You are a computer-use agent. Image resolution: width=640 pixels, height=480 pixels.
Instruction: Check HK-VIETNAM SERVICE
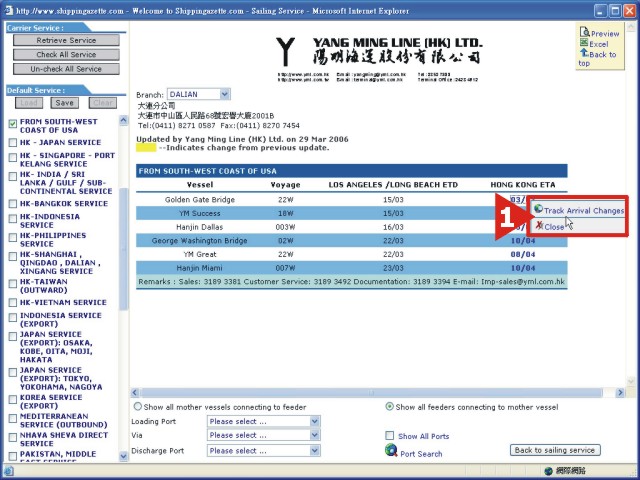pyautogui.click(x=13, y=302)
